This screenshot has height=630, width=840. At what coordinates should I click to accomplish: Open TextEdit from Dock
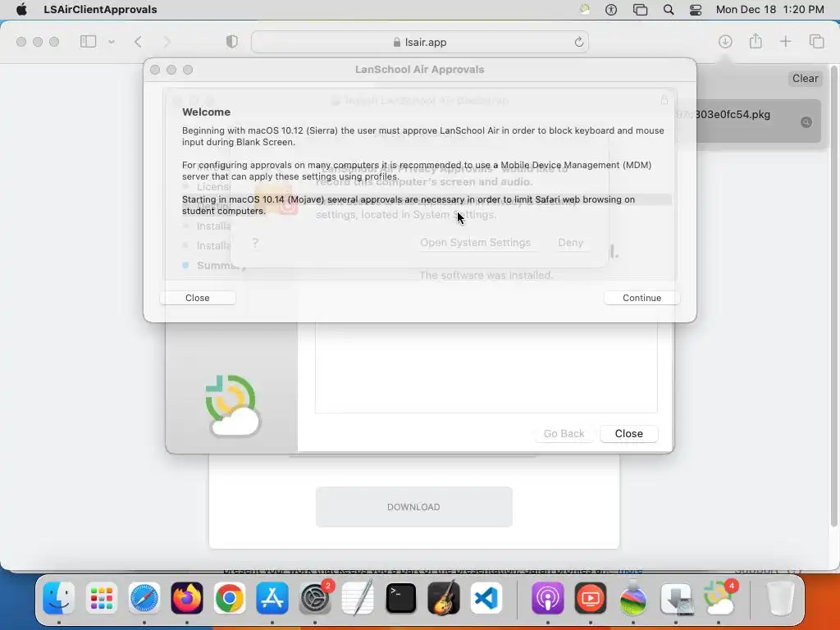point(358,598)
